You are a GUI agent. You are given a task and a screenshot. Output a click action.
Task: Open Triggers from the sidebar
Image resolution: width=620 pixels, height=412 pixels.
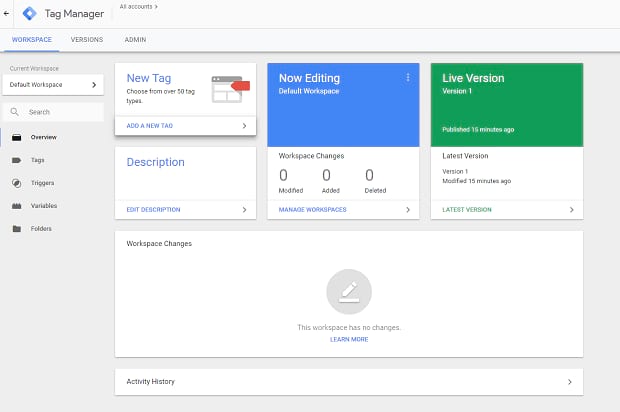point(42,183)
